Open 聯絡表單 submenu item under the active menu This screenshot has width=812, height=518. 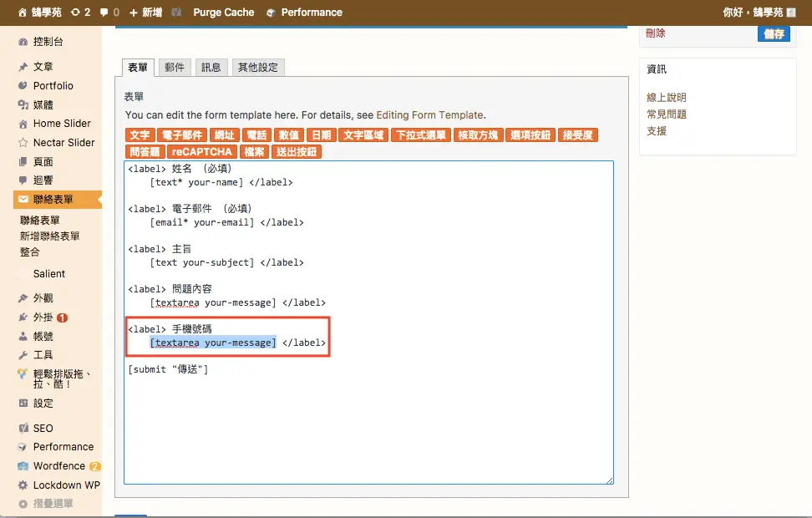[40, 221]
